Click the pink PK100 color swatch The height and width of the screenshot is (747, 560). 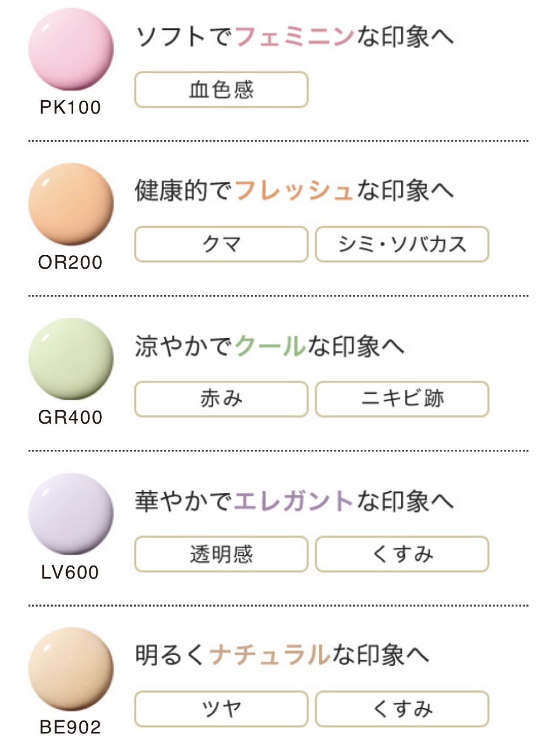coord(71,49)
